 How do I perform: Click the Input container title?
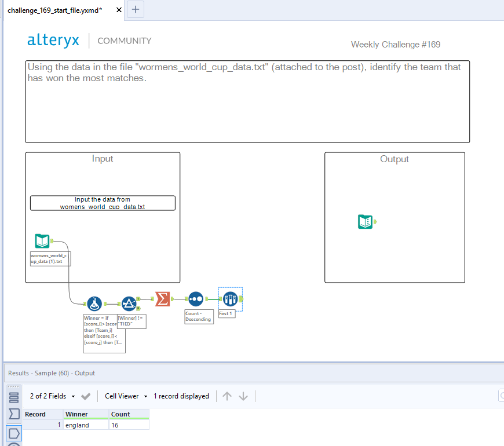pos(103,159)
